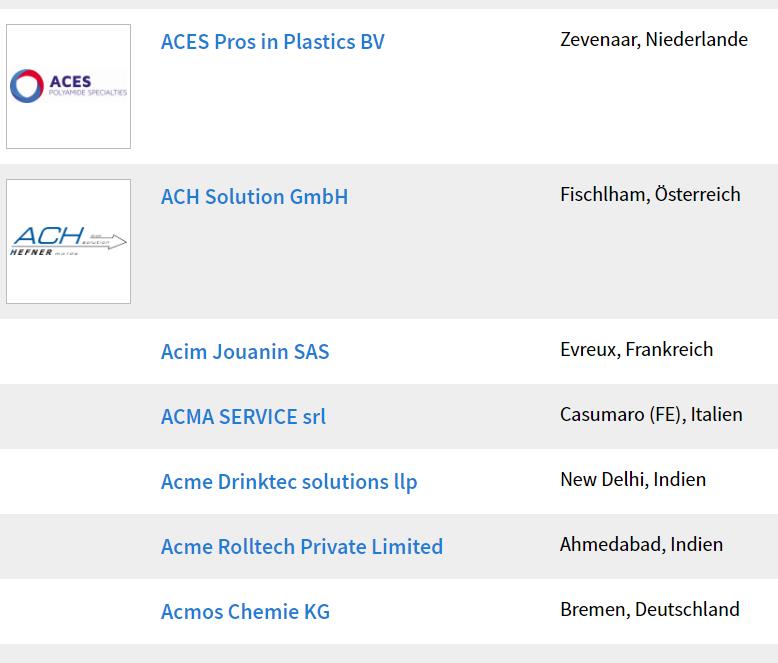The height and width of the screenshot is (663, 778).
Task: Open ACH Solution GmbH company page
Action: pyautogui.click(x=255, y=197)
